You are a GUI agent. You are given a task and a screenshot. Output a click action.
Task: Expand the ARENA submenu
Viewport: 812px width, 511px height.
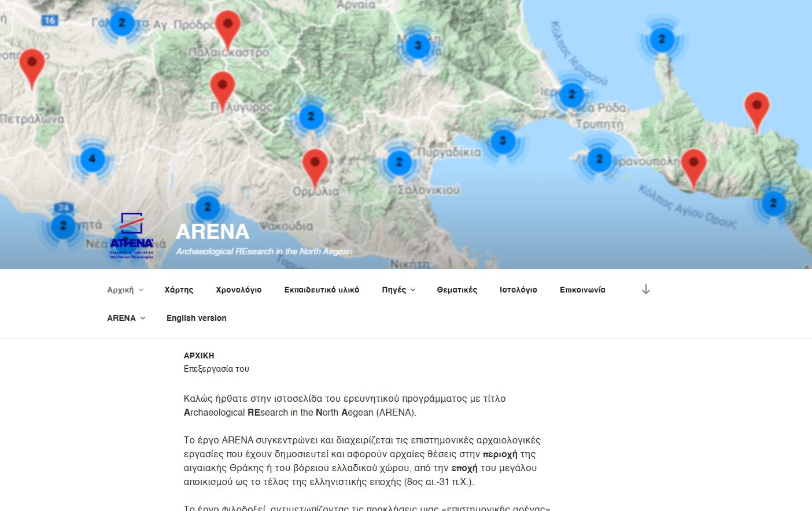tap(126, 319)
